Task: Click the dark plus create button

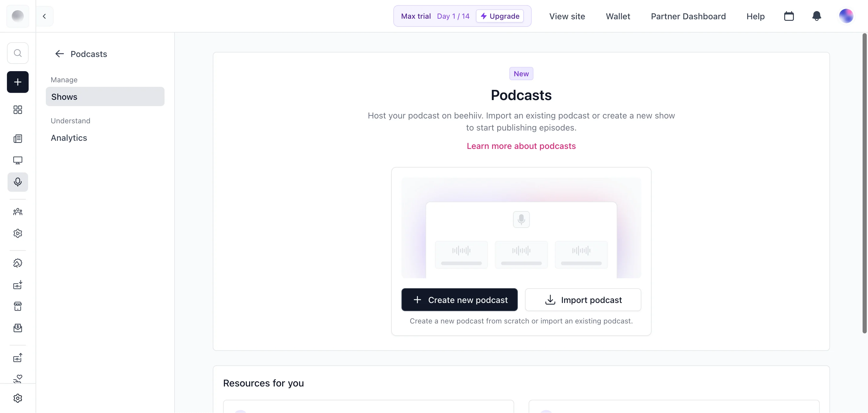Action: 17,82
